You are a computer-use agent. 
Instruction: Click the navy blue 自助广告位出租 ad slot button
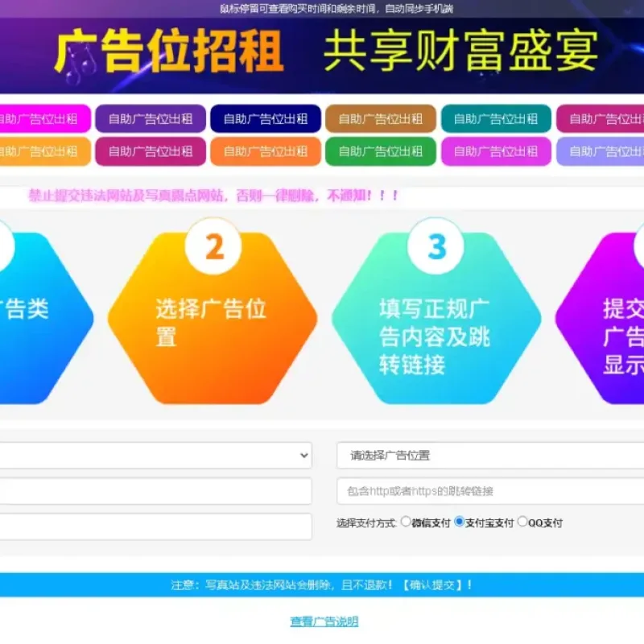(266, 118)
